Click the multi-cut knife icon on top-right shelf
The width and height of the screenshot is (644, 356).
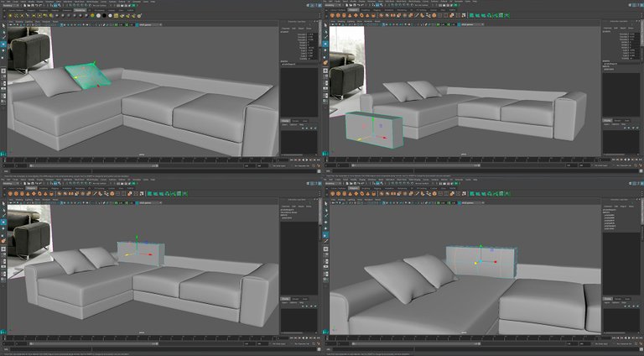417,16
